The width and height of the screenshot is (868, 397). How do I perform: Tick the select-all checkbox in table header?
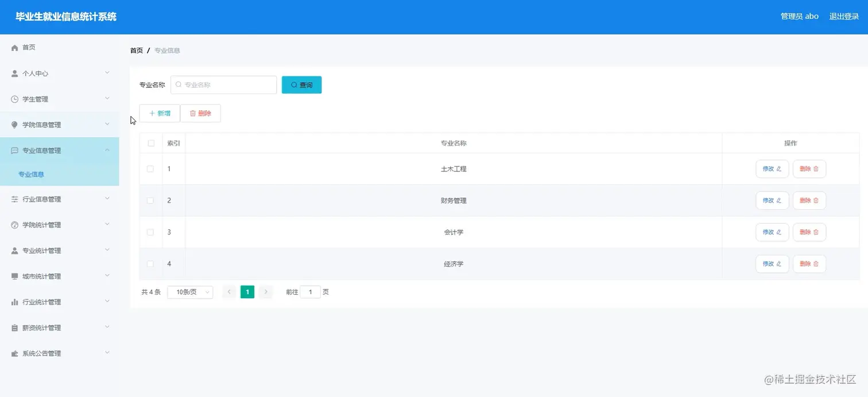(151, 143)
